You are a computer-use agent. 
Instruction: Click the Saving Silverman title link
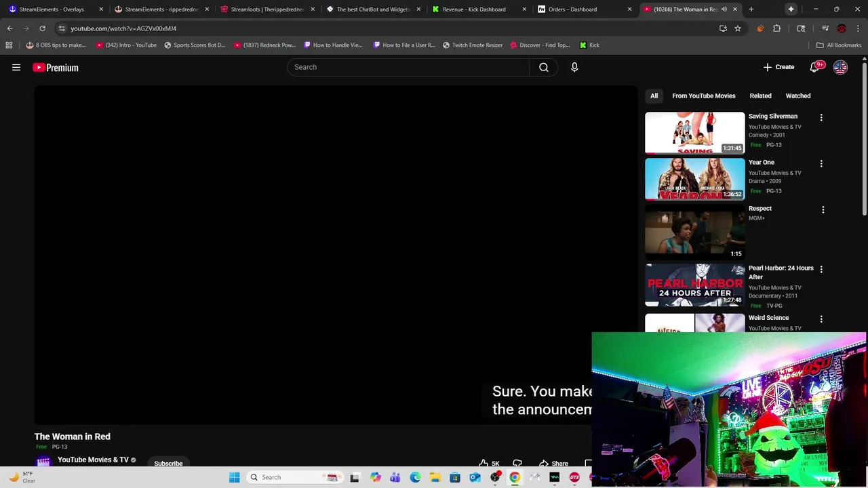click(773, 116)
